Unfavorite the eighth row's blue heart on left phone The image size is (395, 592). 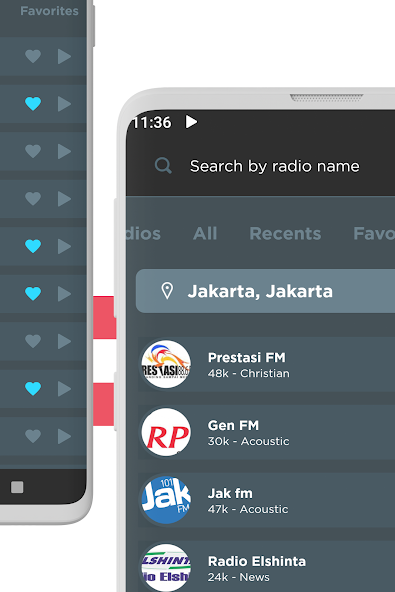click(x=33, y=388)
